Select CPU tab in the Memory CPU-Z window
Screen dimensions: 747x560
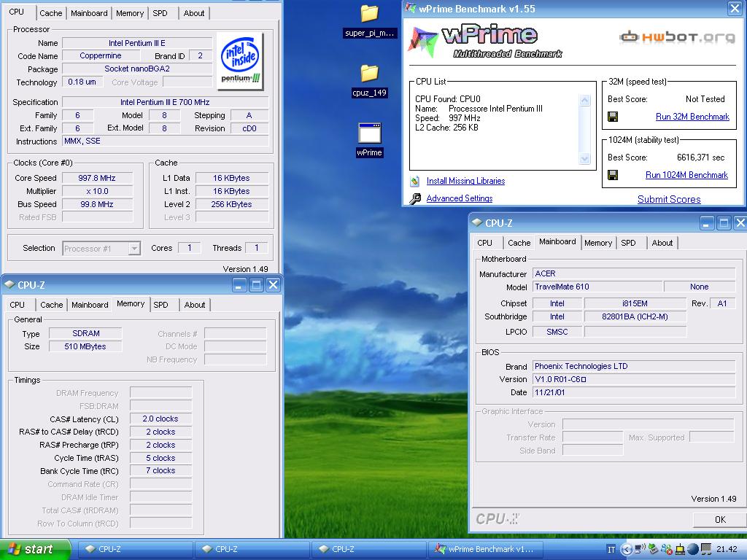(18, 305)
